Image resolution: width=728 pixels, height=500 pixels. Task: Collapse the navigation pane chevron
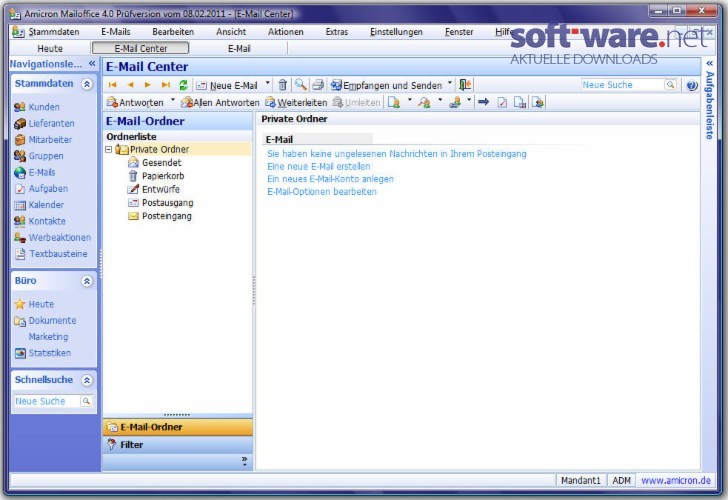(92, 64)
